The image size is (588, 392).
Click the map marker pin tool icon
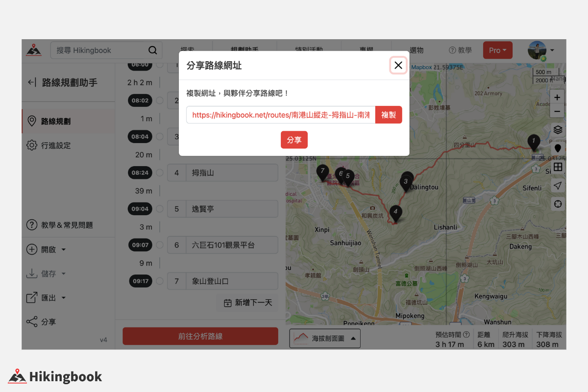pos(558,148)
